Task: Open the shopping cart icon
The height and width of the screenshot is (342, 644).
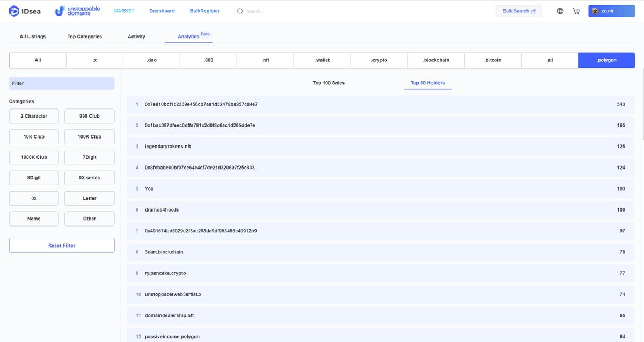Action: pyautogui.click(x=576, y=10)
